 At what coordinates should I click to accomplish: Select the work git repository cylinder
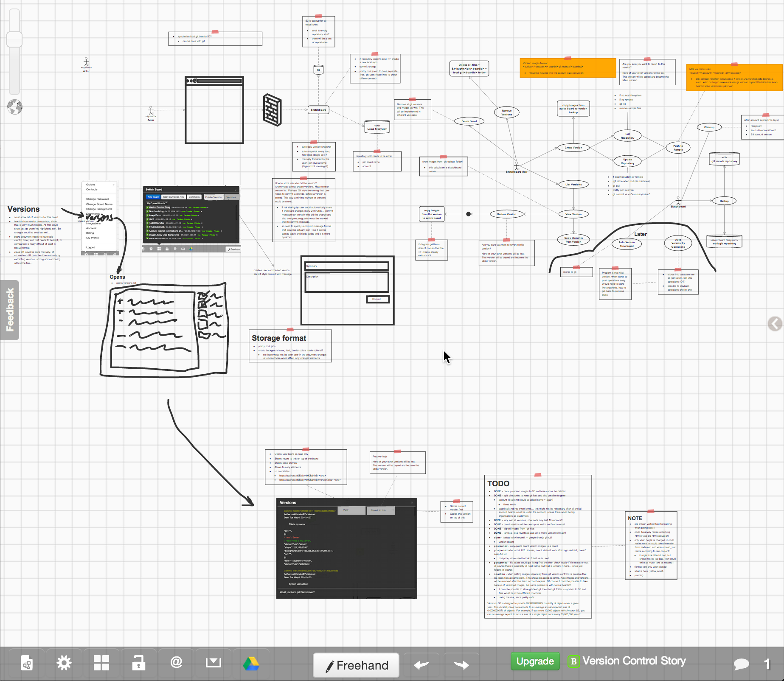coord(724,241)
